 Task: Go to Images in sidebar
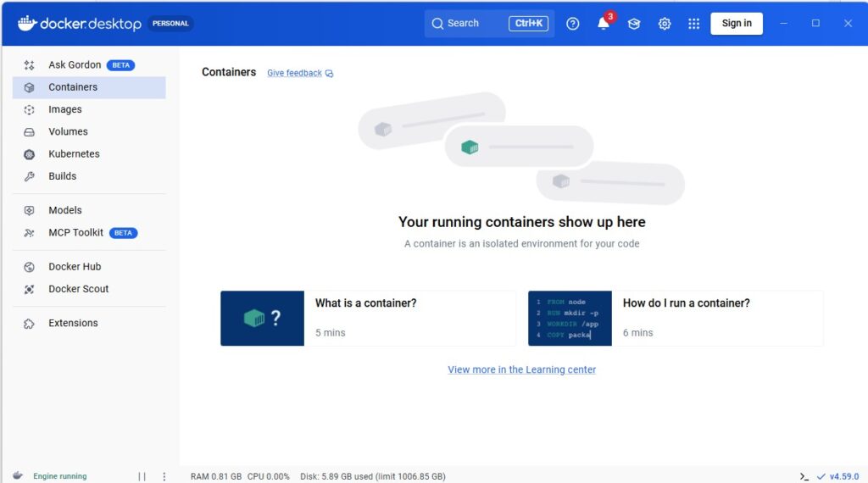pos(65,109)
